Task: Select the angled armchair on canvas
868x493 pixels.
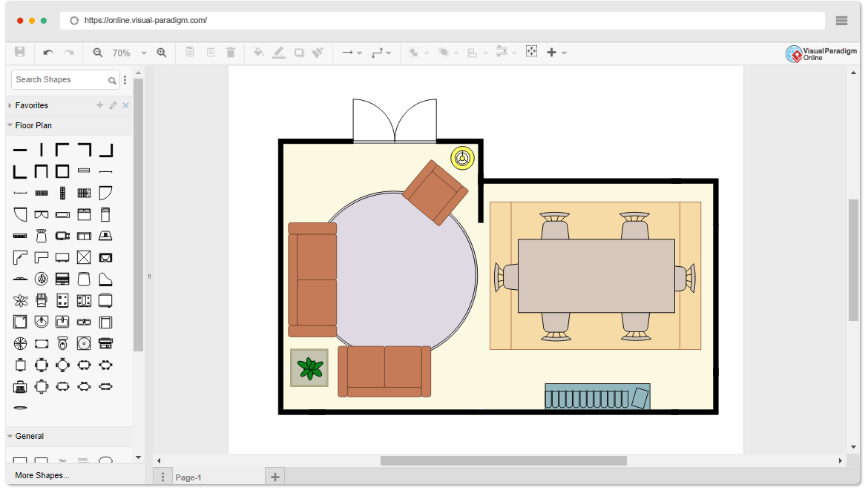Action: pos(435,193)
